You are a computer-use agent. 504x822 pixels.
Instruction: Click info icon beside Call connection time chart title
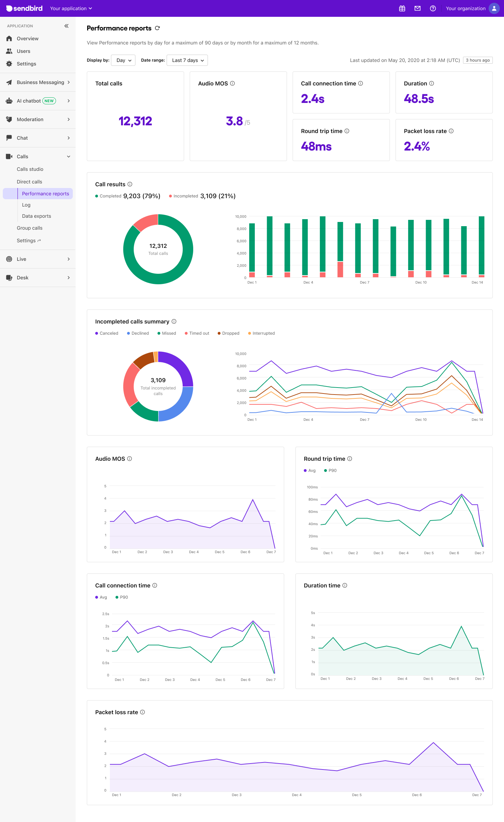155,585
